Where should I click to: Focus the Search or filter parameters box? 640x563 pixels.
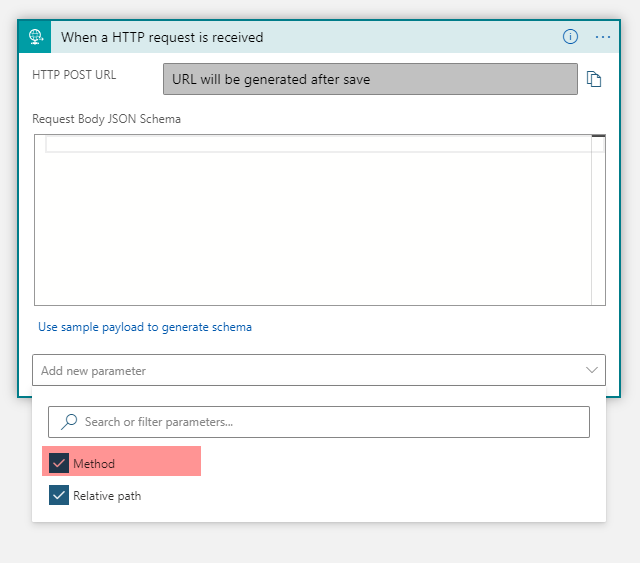(319, 422)
